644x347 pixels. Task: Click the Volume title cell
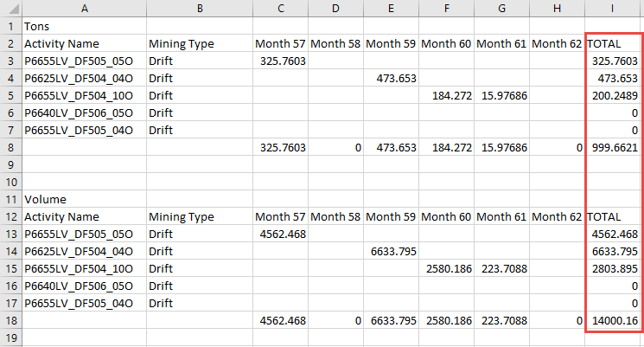click(x=84, y=199)
